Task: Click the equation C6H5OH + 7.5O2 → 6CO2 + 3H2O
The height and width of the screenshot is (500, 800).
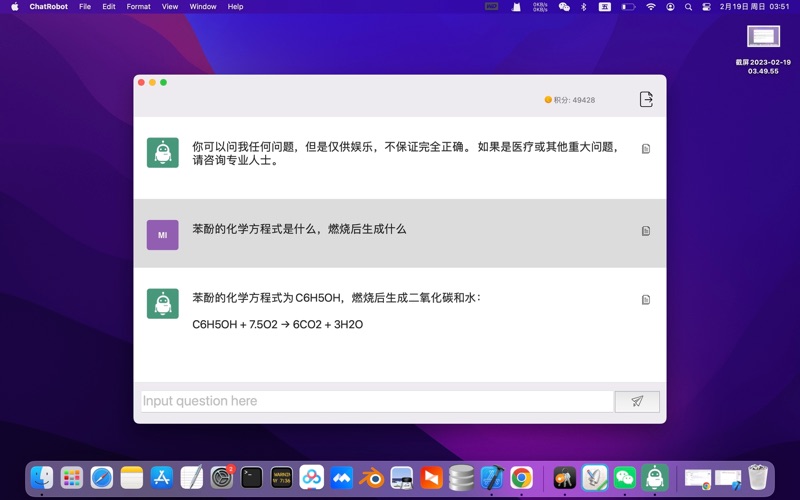Action: (278, 324)
